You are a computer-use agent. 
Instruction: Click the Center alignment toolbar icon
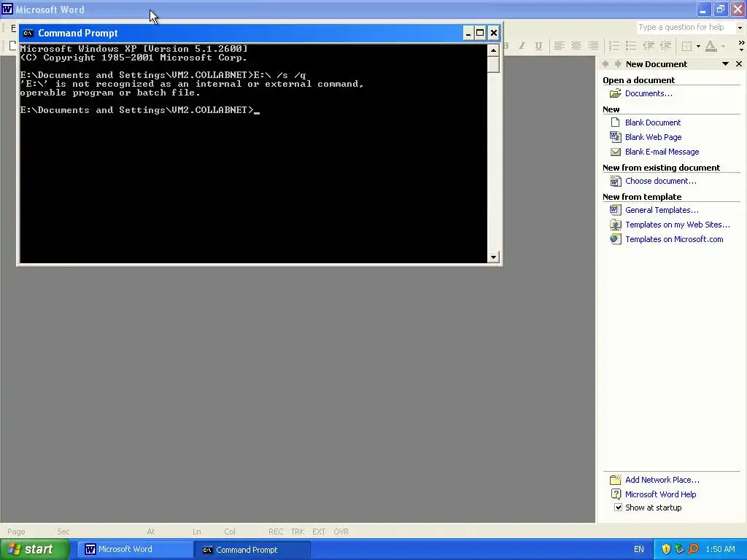coord(576,46)
